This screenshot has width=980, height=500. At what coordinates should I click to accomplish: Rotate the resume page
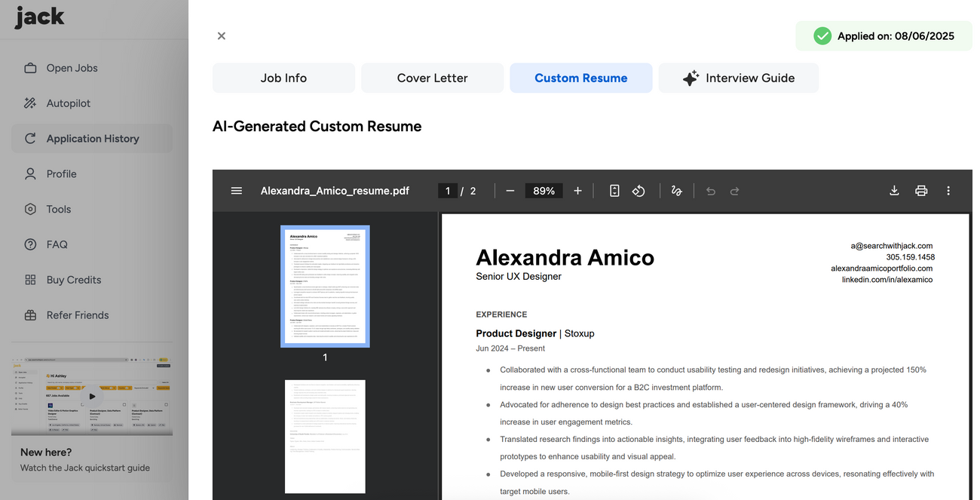(639, 191)
